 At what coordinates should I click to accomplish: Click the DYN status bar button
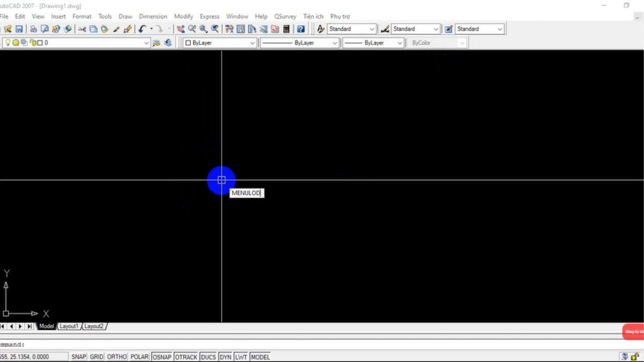click(x=225, y=357)
